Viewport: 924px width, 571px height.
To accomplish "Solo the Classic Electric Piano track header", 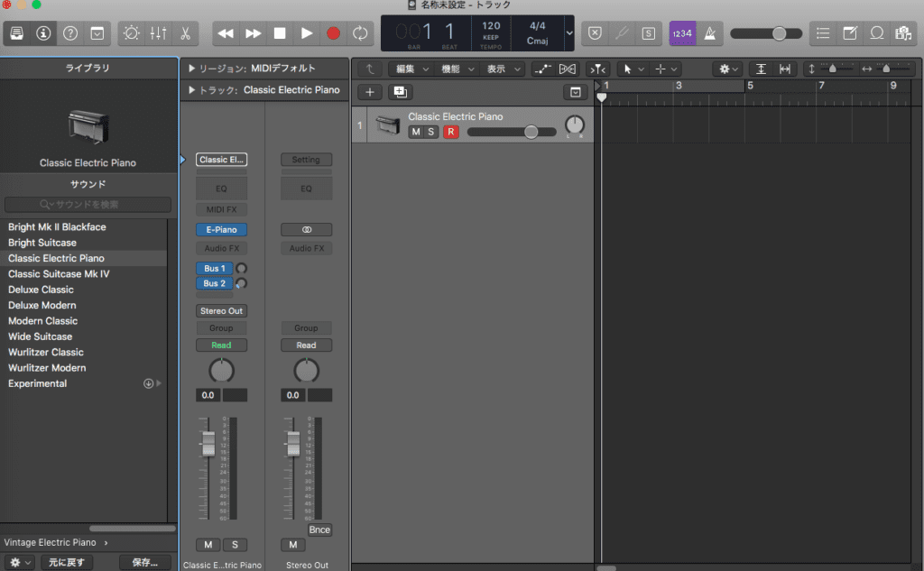I will point(430,132).
